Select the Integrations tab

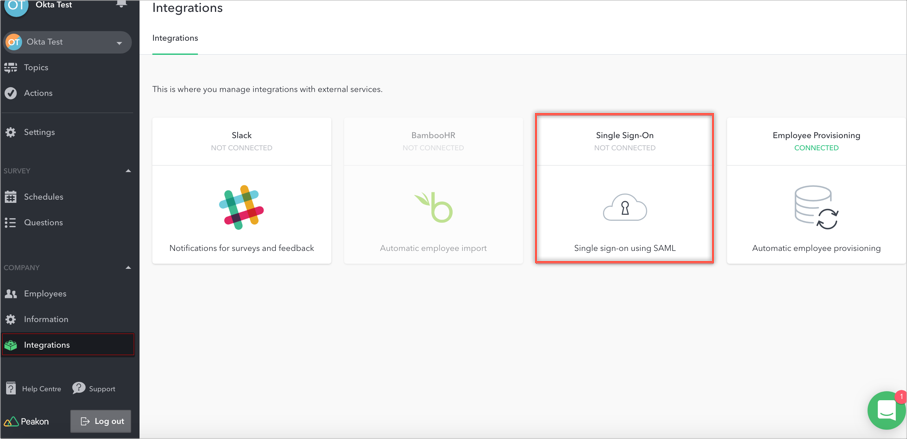[175, 38]
